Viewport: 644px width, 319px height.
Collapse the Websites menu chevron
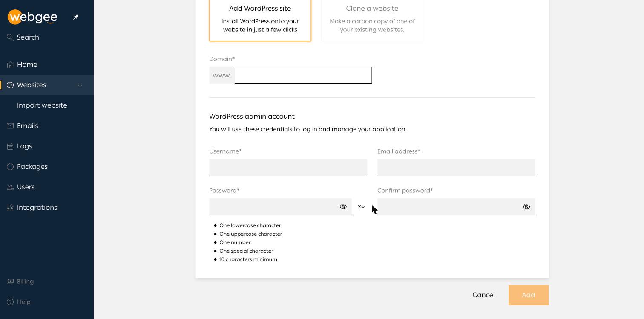point(80,85)
